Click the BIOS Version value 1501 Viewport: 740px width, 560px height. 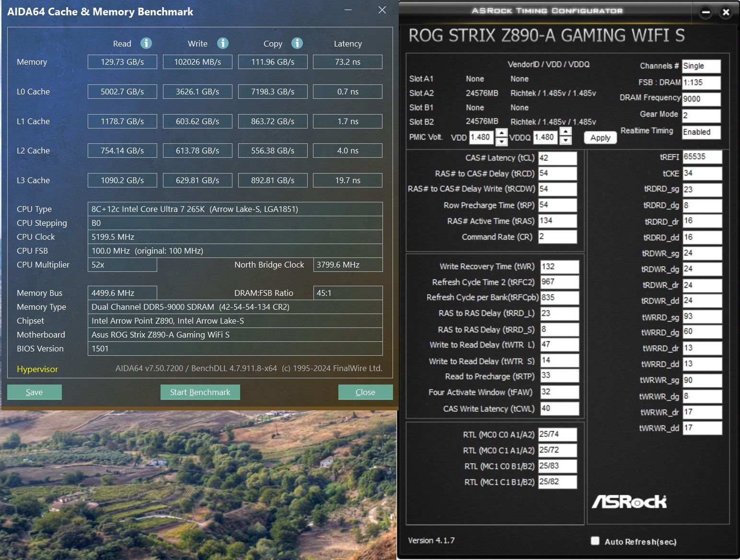pos(235,349)
